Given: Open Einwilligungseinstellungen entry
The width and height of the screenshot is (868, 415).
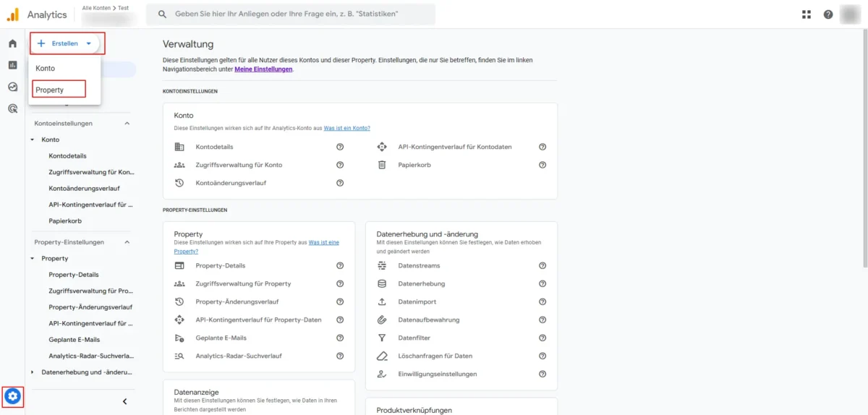Looking at the screenshot, I should (438, 374).
